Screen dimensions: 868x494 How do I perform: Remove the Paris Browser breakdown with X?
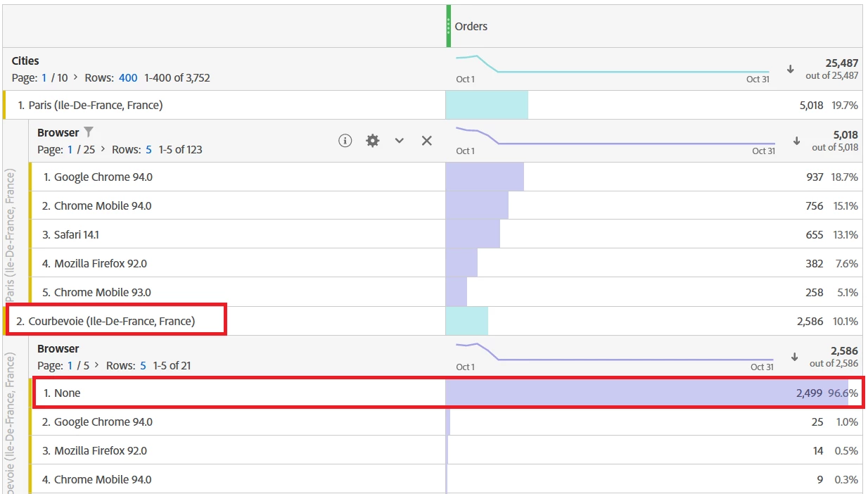tap(426, 141)
